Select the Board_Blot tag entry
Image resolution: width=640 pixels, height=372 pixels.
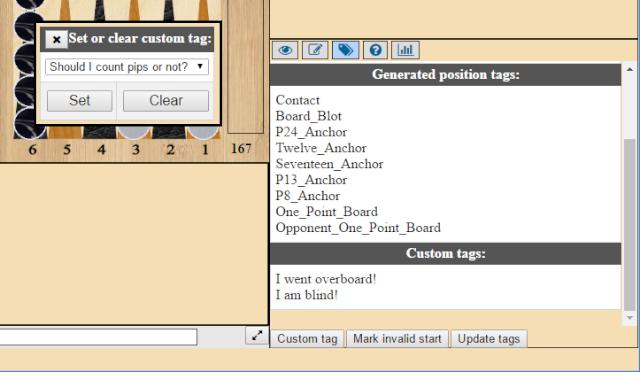[309, 116]
